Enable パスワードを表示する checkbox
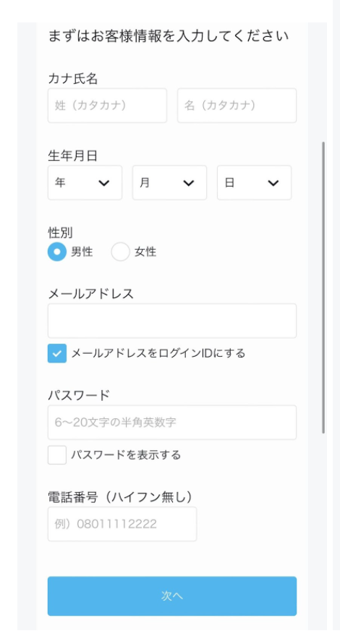This screenshot has height=644, width=340. point(57,454)
